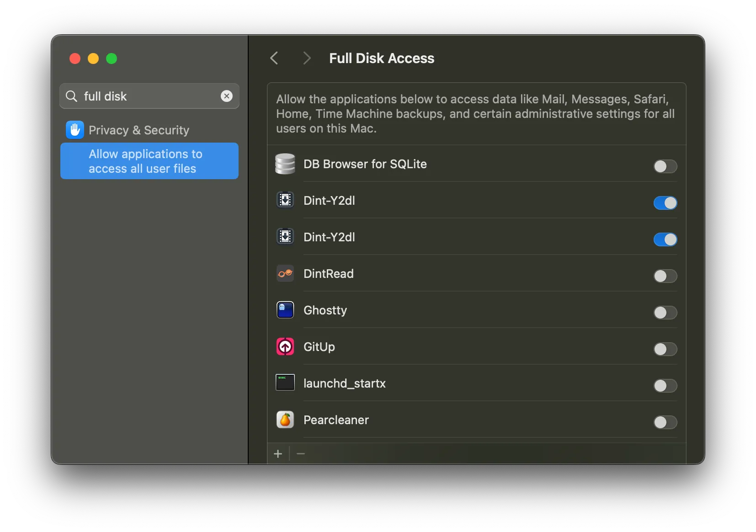Click the back navigation arrow
Screen dimensions: 756x532
point(274,58)
